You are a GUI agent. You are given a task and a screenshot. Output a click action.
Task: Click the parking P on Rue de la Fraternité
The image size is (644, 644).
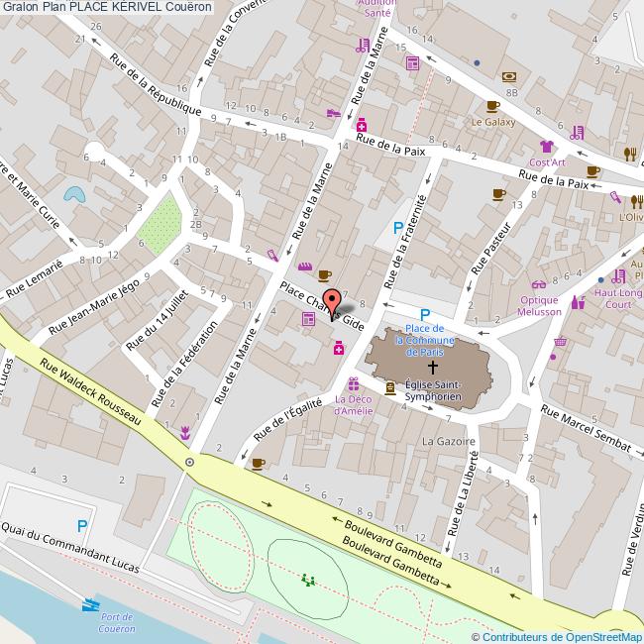398,228
